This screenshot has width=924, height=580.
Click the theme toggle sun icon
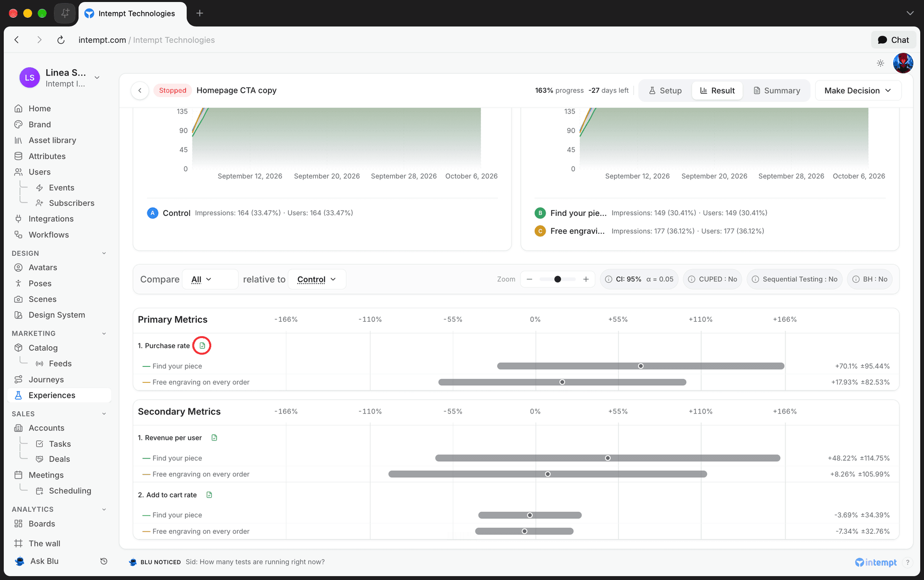(880, 63)
